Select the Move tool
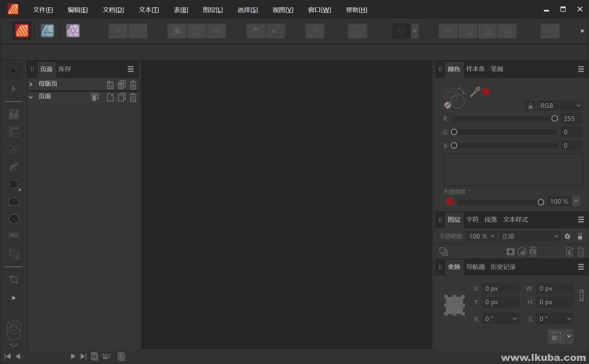 (x=13, y=71)
